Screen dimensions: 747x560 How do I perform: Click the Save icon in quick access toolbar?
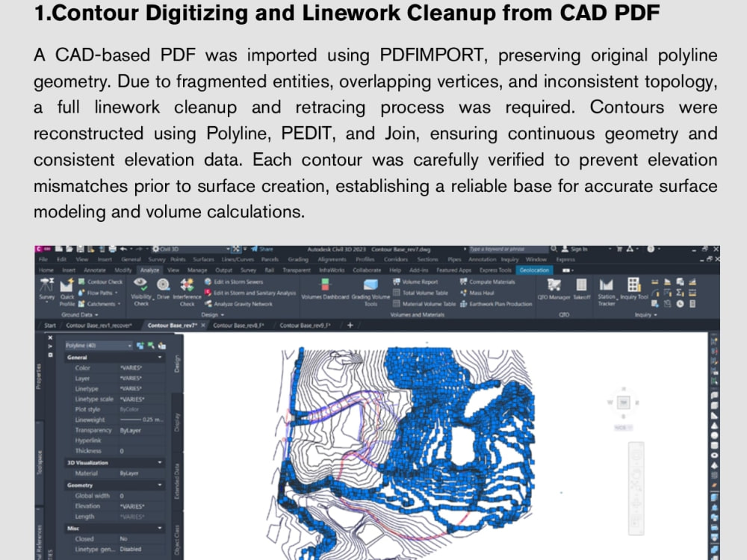[x=80, y=249]
